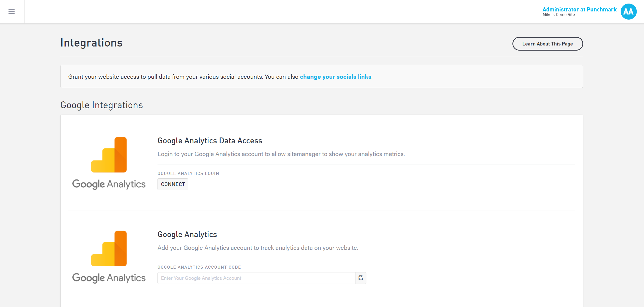The height and width of the screenshot is (307, 644).
Task: Click the second Google Analytics logo
Action: point(109,257)
